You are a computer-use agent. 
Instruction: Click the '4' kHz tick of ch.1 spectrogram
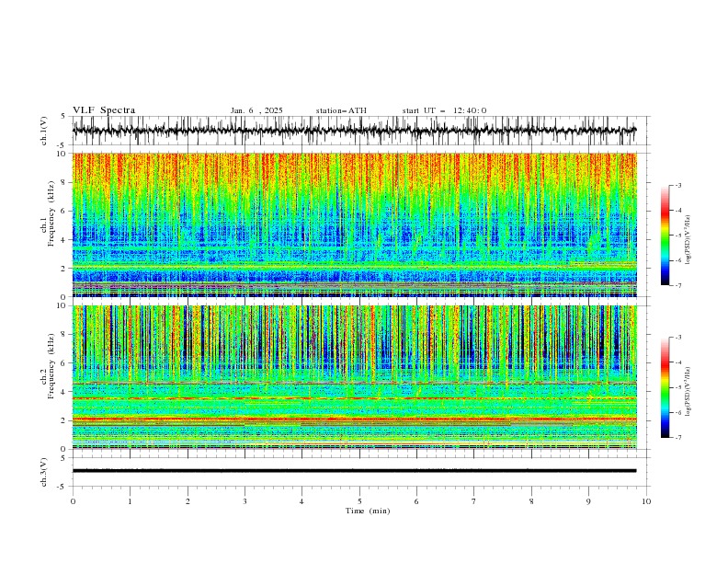tap(64, 240)
